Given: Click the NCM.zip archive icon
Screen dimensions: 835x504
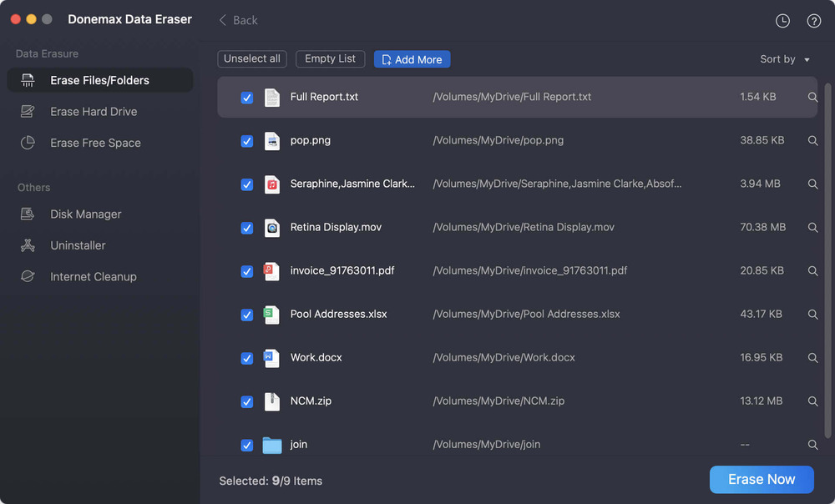Looking at the screenshot, I should [272, 401].
